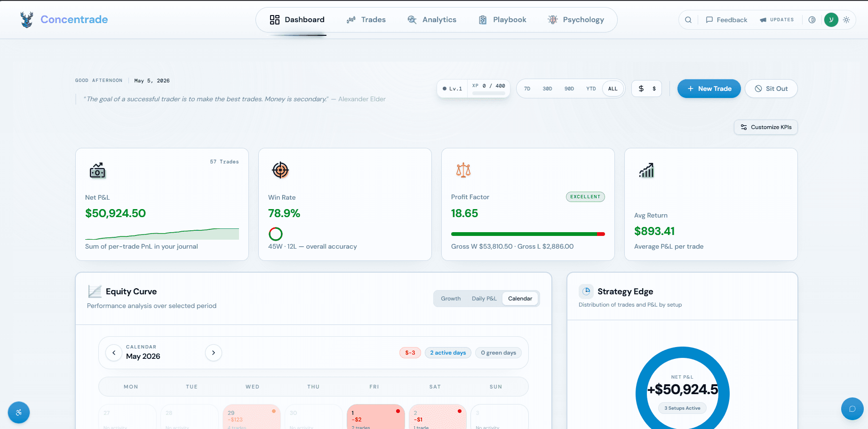Open the Analytics tab
The height and width of the screenshot is (429, 868).
pyautogui.click(x=432, y=20)
